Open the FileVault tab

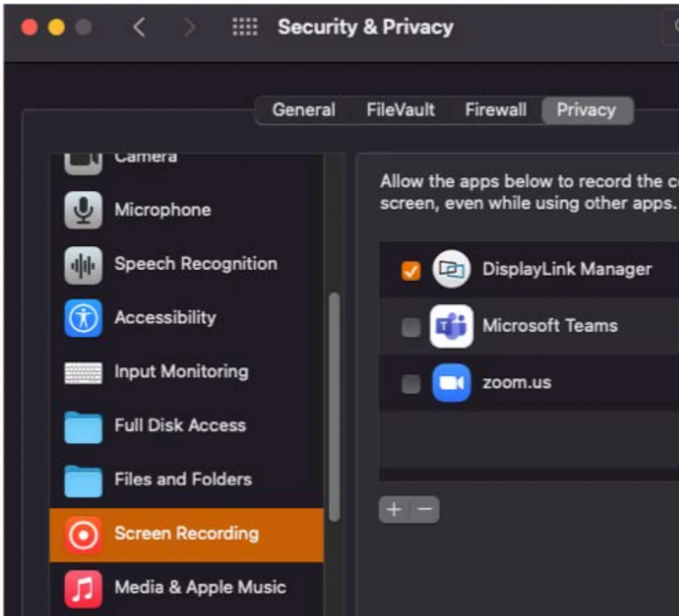tap(401, 110)
